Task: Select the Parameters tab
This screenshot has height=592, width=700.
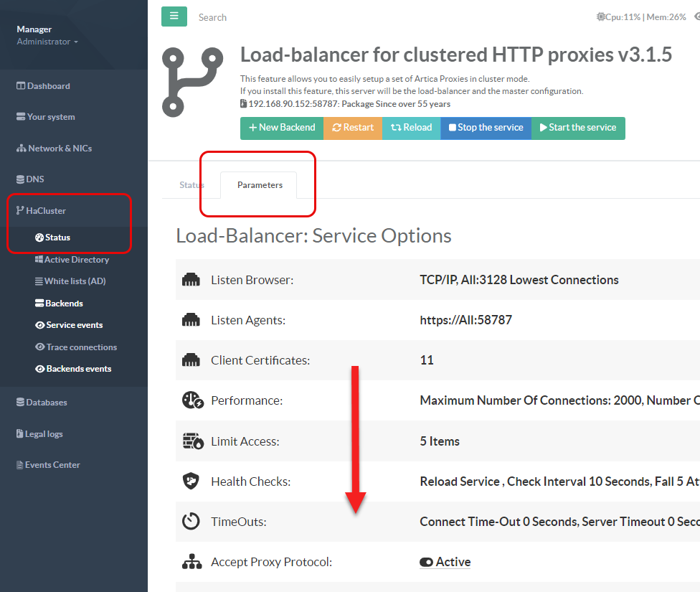Action: [x=260, y=185]
